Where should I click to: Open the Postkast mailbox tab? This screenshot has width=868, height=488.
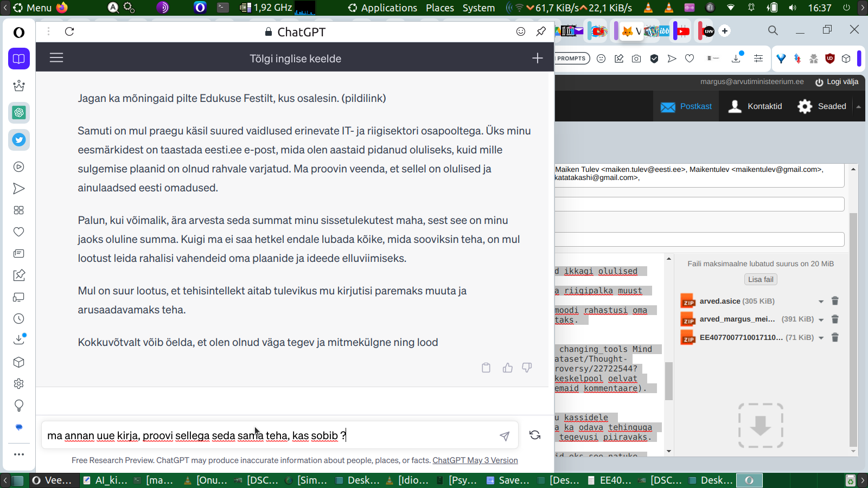686,106
